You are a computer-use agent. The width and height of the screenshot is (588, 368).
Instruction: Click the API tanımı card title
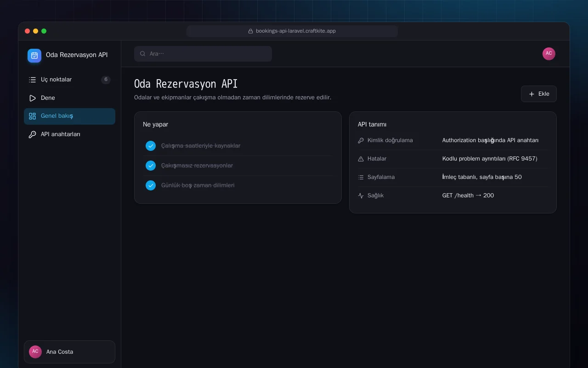click(x=372, y=124)
